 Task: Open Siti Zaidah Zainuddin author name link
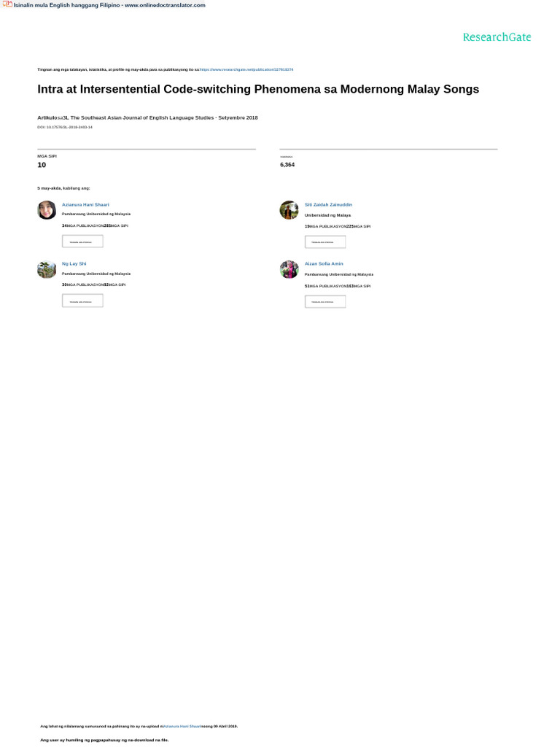(328, 205)
